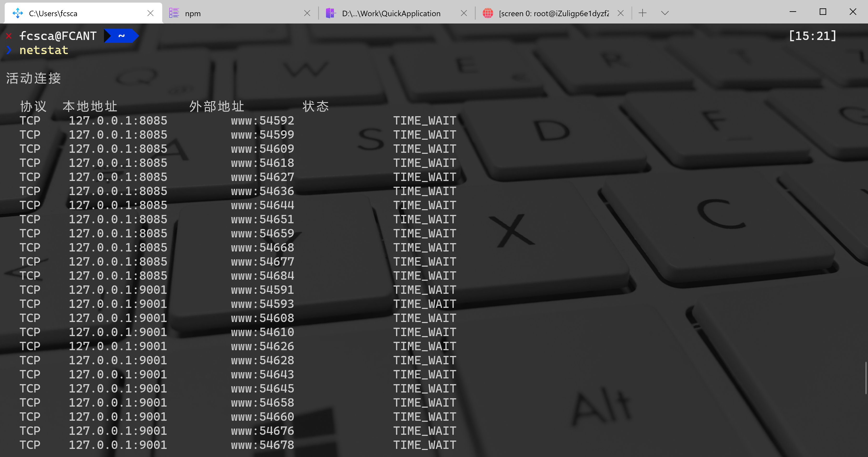Click the blue tilde directory prompt segment
Viewport: 868px width, 457px height.
[121, 36]
